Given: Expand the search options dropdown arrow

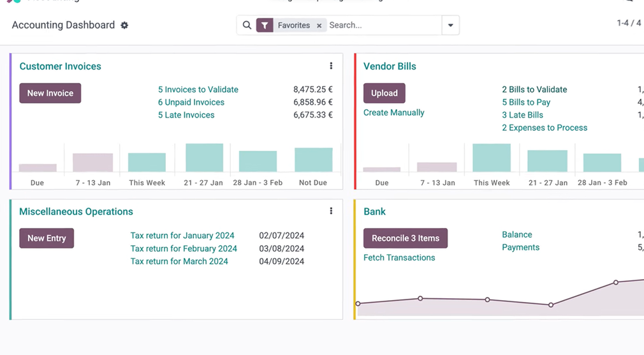Looking at the screenshot, I should click(x=451, y=26).
